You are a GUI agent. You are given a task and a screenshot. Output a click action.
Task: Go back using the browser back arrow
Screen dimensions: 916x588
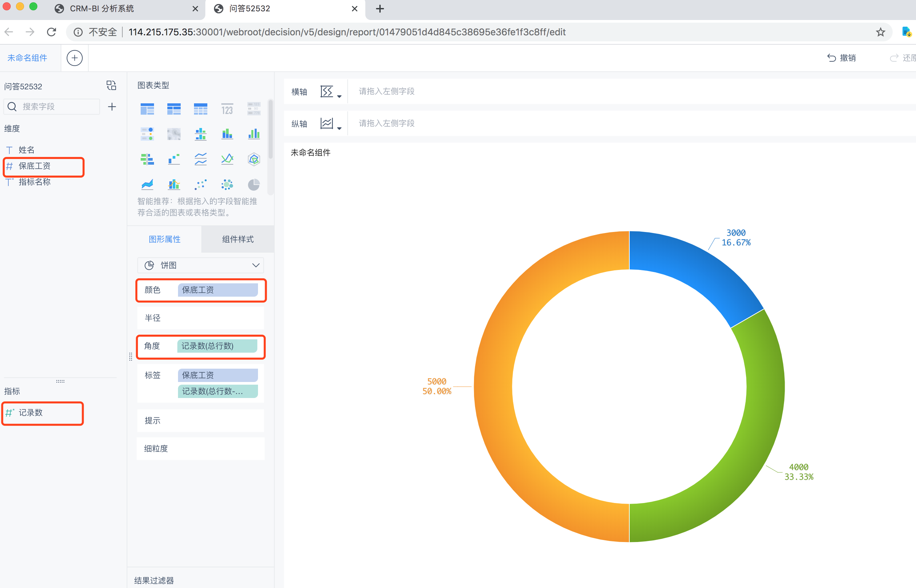tap(9, 32)
